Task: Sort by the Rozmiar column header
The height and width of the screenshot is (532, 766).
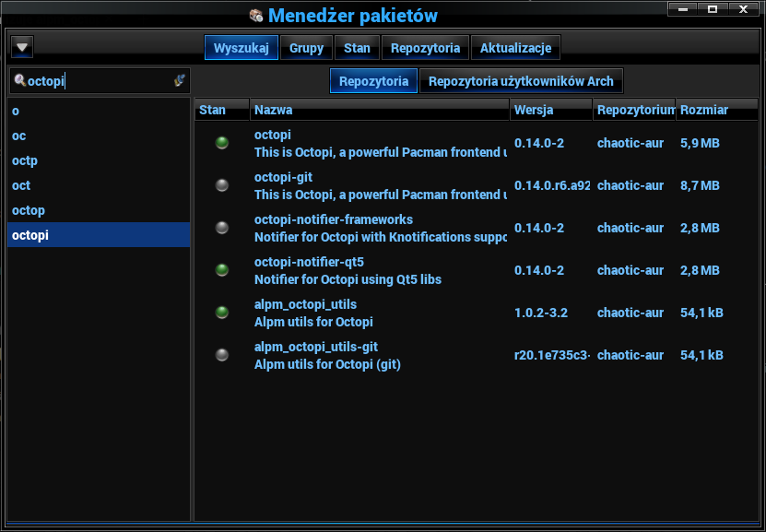Action: click(717, 110)
